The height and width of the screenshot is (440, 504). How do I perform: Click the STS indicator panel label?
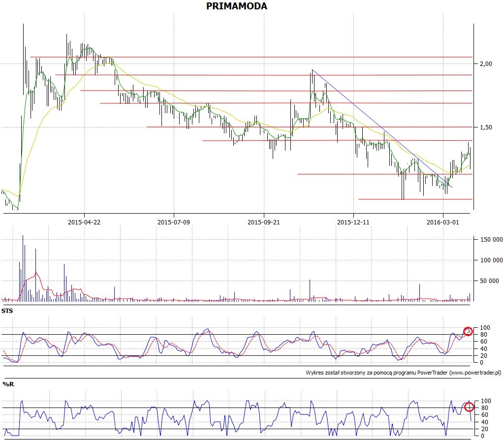(x=7, y=311)
